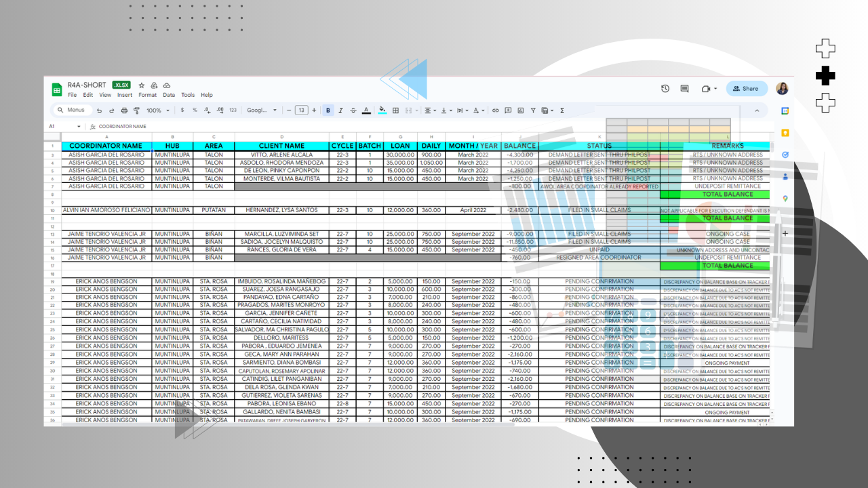Collapse the toolbar header with the chevron
This screenshot has height=488, width=868.
click(x=757, y=110)
